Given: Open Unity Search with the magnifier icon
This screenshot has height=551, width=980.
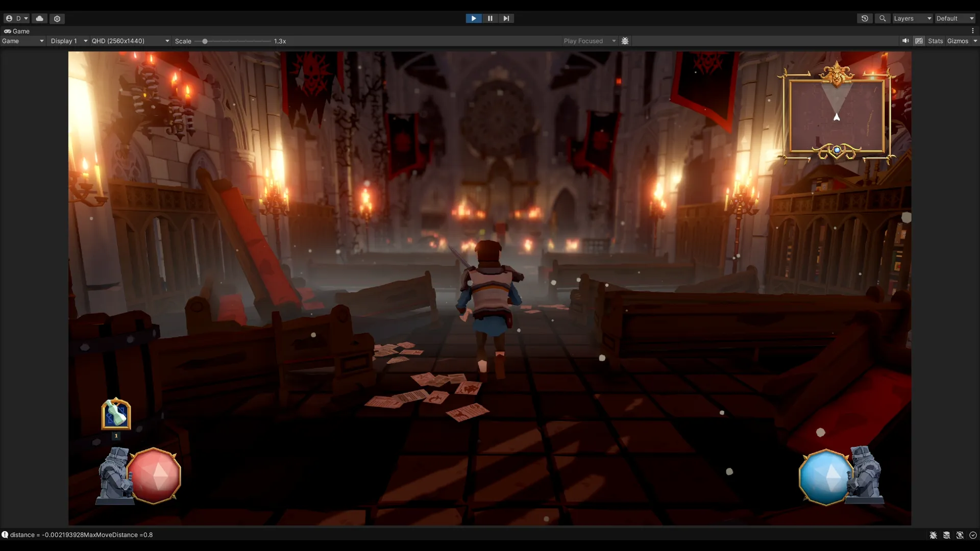Looking at the screenshot, I should pyautogui.click(x=883, y=18).
